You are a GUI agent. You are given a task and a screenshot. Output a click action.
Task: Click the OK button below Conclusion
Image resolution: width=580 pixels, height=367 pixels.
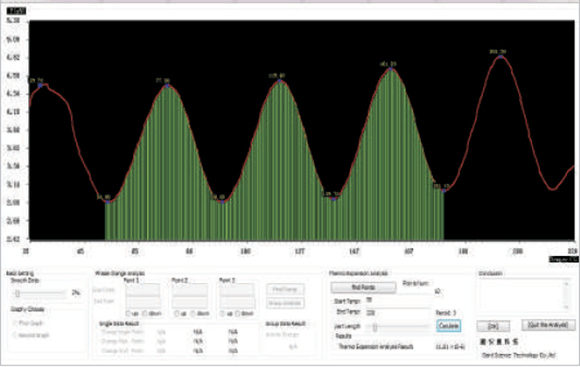pos(493,326)
